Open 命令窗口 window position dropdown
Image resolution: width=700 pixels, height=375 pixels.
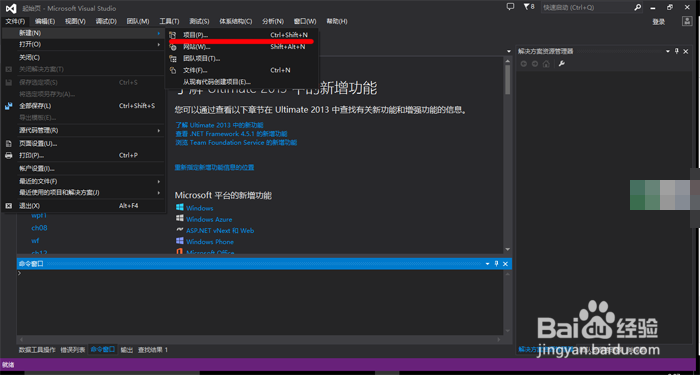click(x=488, y=264)
